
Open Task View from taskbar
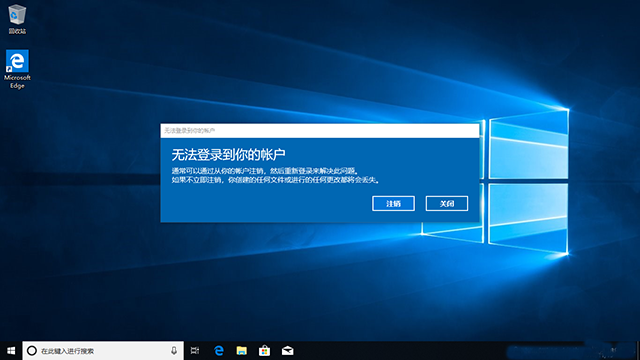click(195, 351)
